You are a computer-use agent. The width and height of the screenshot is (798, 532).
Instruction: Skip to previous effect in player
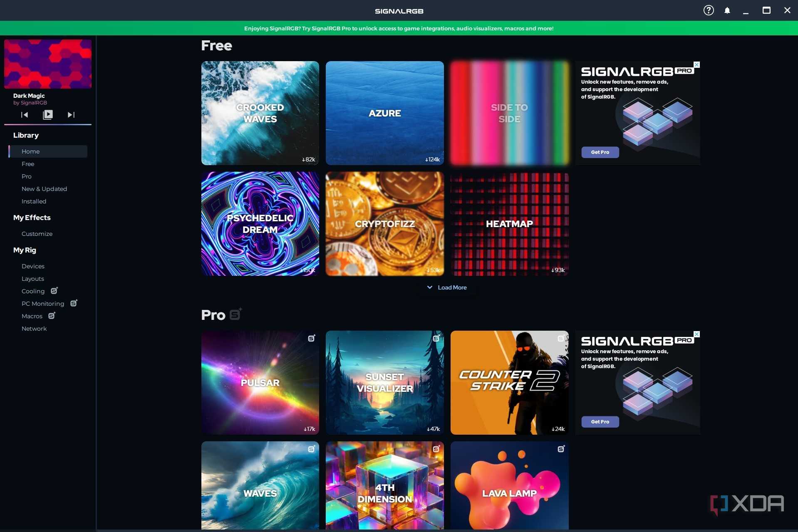(25, 115)
